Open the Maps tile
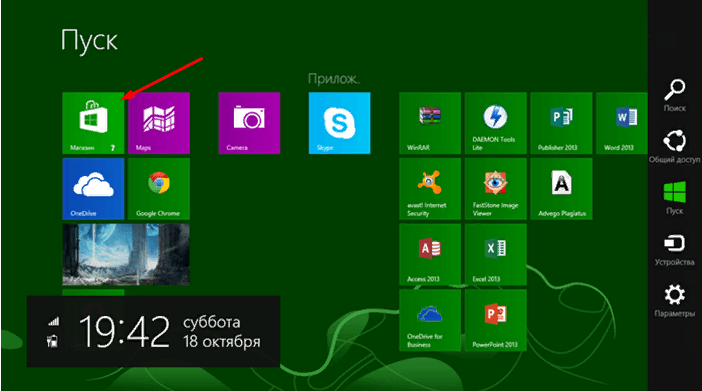This screenshot has width=702, height=391. [x=159, y=123]
